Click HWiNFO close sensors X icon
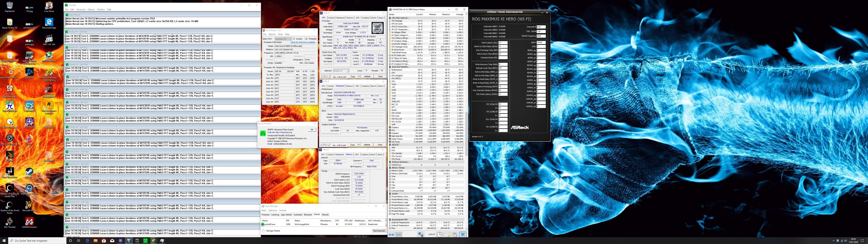Viewport: 868px width, 244px height. coord(463,235)
